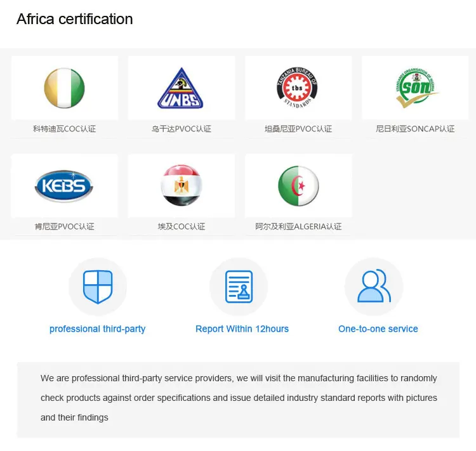Select the 尼日利亚SONCAP认证 label

(415, 129)
